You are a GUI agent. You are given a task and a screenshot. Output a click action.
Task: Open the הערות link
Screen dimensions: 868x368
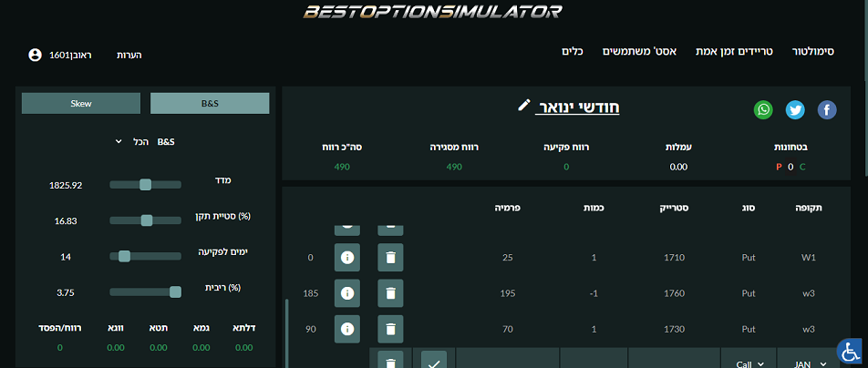129,56
